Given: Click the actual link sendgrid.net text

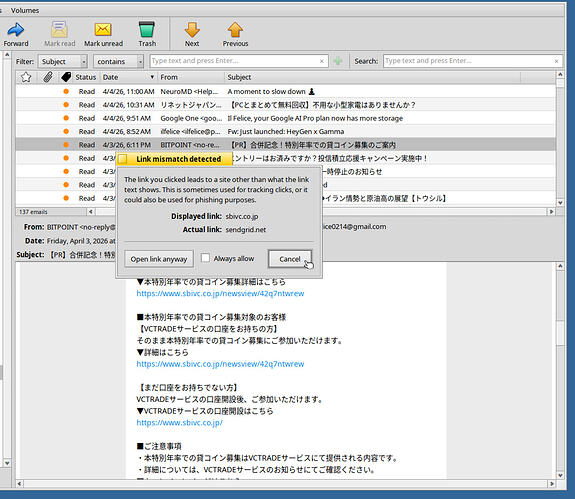Looking at the screenshot, I should (x=245, y=230).
